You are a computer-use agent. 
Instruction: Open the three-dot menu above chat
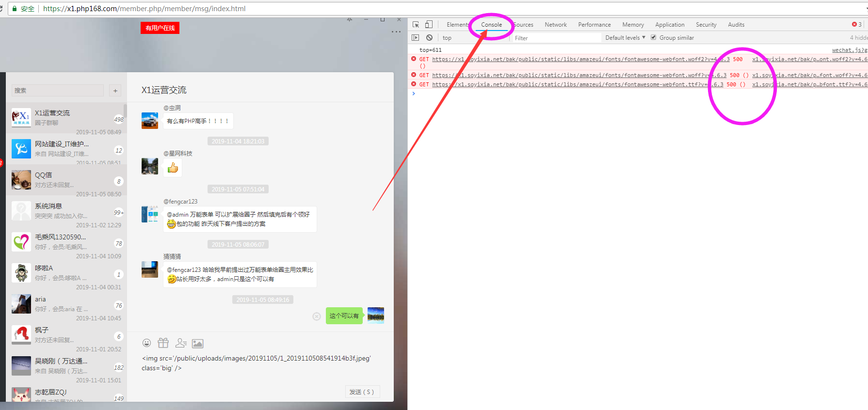tap(396, 32)
